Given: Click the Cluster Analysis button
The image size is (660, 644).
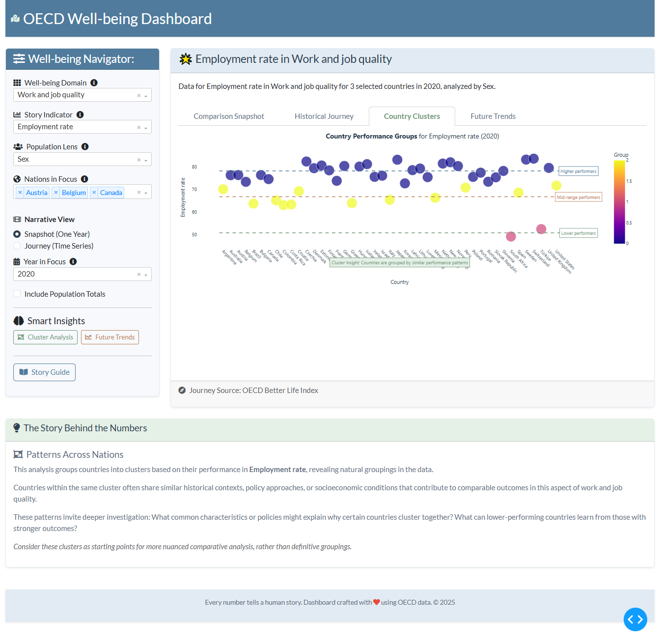Looking at the screenshot, I should (x=45, y=337).
